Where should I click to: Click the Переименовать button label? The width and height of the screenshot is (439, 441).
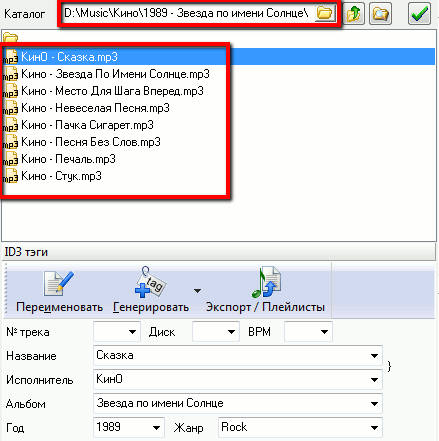59,307
